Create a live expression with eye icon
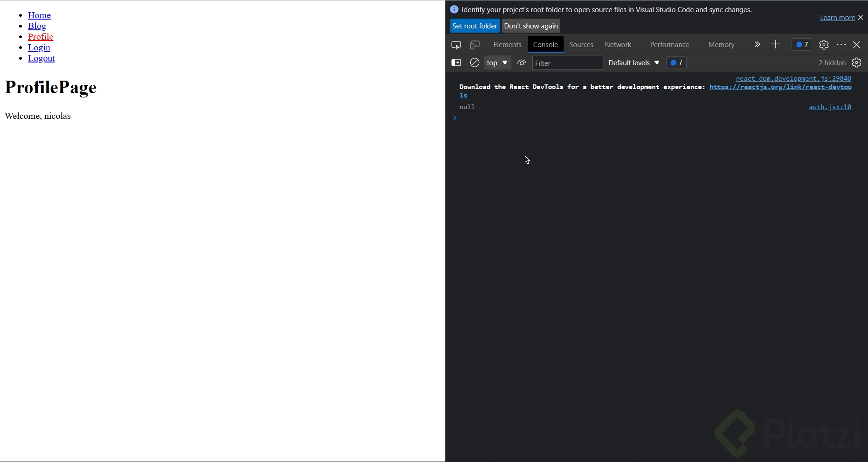This screenshot has width=868, height=462. (522, 62)
